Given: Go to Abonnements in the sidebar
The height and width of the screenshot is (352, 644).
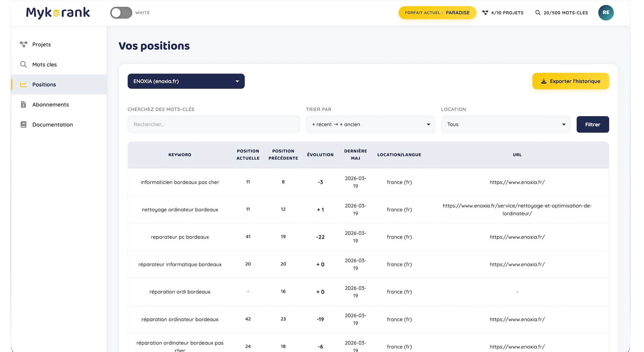Looking at the screenshot, I should coord(51,105).
